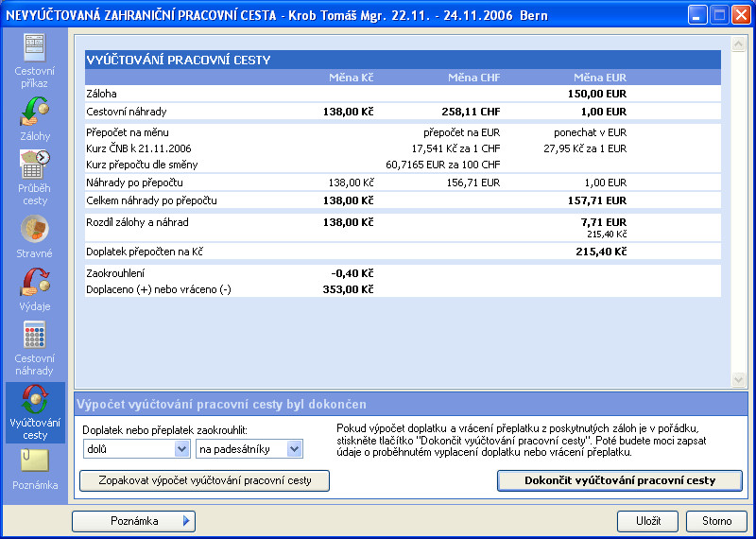Click '60,7165 EUR za 100 CHF' rate
Image resolution: width=756 pixels, height=539 pixels.
click(443, 165)
